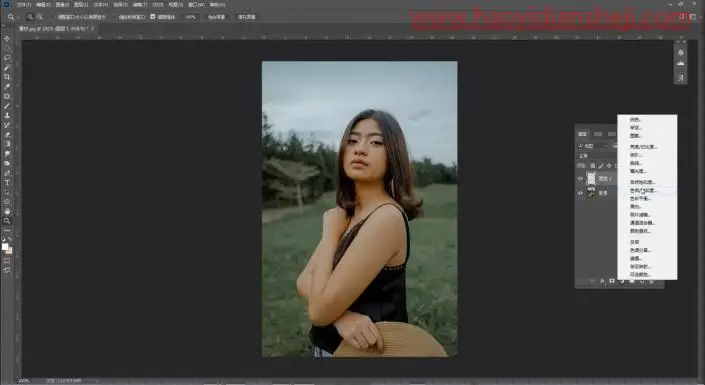Open the 滤镜 menu
This screenshot has height=385, width=705.
coord(140,4)
